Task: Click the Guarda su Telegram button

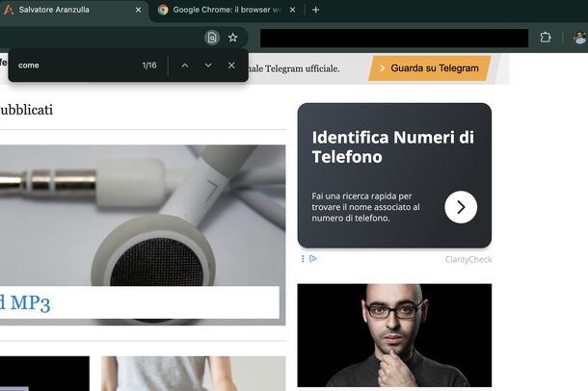Action: pos(429,68)
